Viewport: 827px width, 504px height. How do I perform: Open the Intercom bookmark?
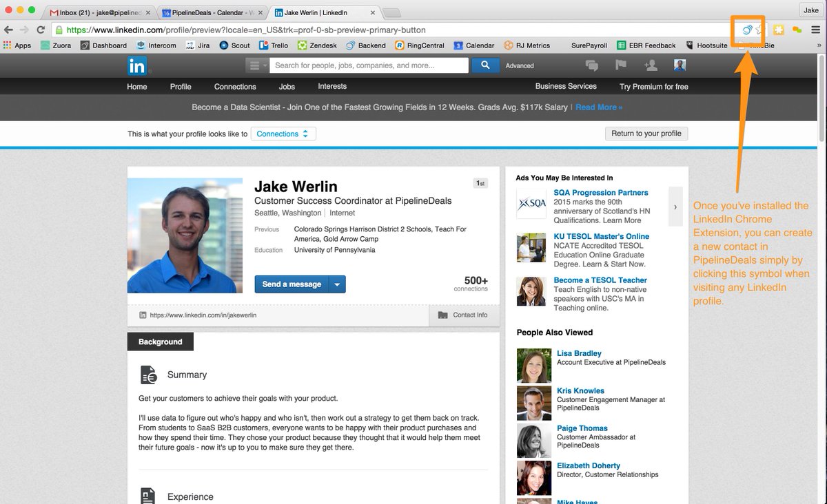pos(156,45)
